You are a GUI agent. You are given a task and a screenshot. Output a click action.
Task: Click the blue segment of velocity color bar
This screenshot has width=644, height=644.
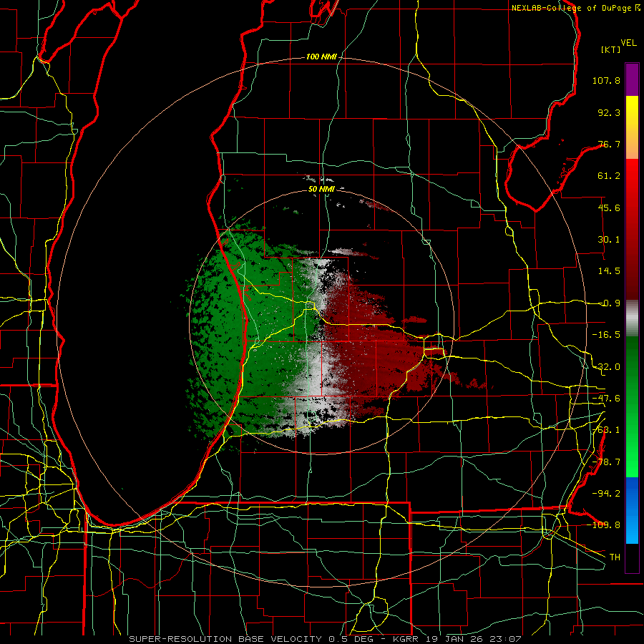[632, 510]
